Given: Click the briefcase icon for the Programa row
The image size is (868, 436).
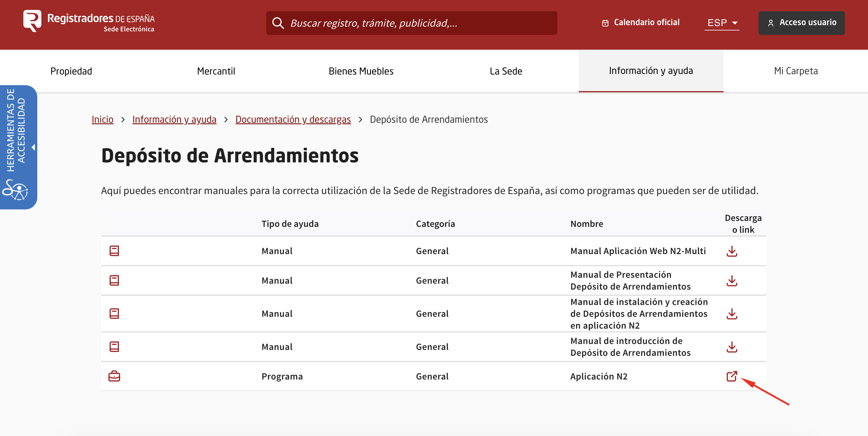Looking at the screenshot, I should point(114,376).
